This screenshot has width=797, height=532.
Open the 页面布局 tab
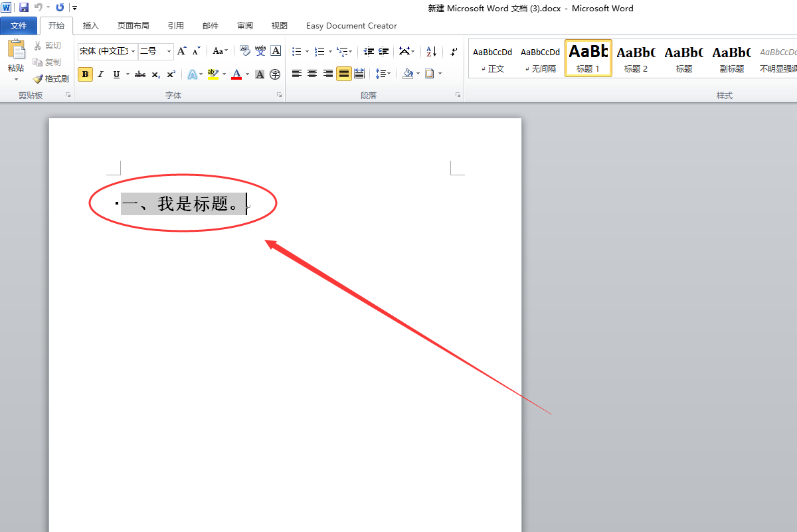[133, 26]
